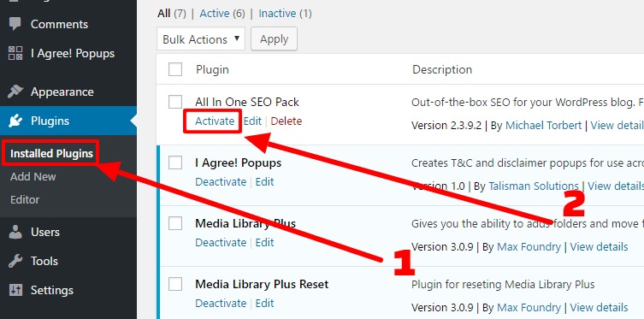Open the plugin Editor submenu item

25,199
